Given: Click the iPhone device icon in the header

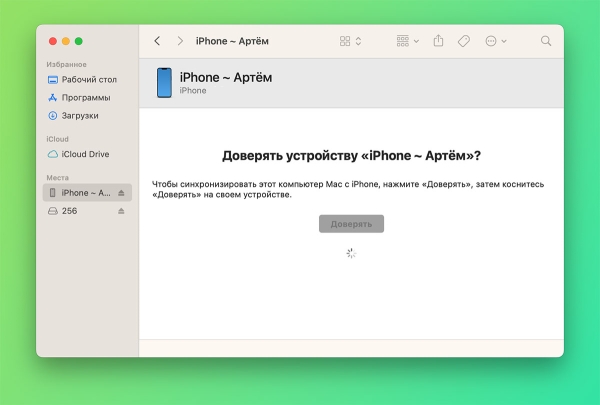Looking at the screenshot, I should click(x=164, y=83).
